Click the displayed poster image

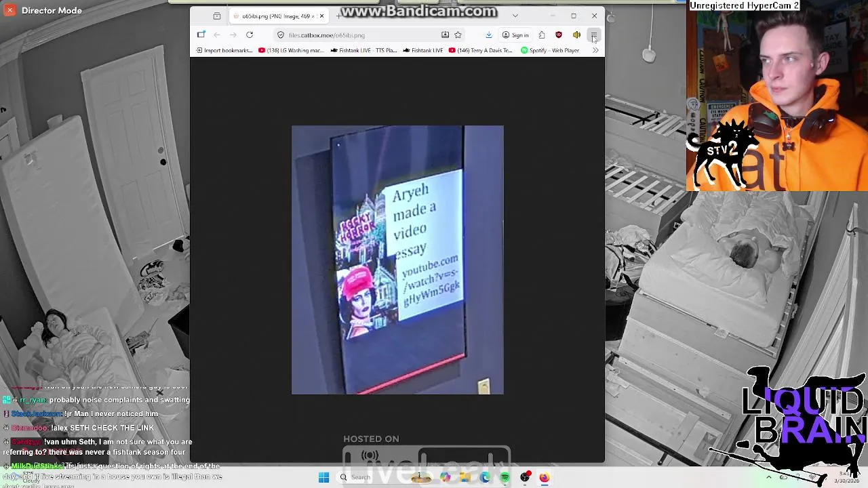pyautogui.click(x=397, y=260)
